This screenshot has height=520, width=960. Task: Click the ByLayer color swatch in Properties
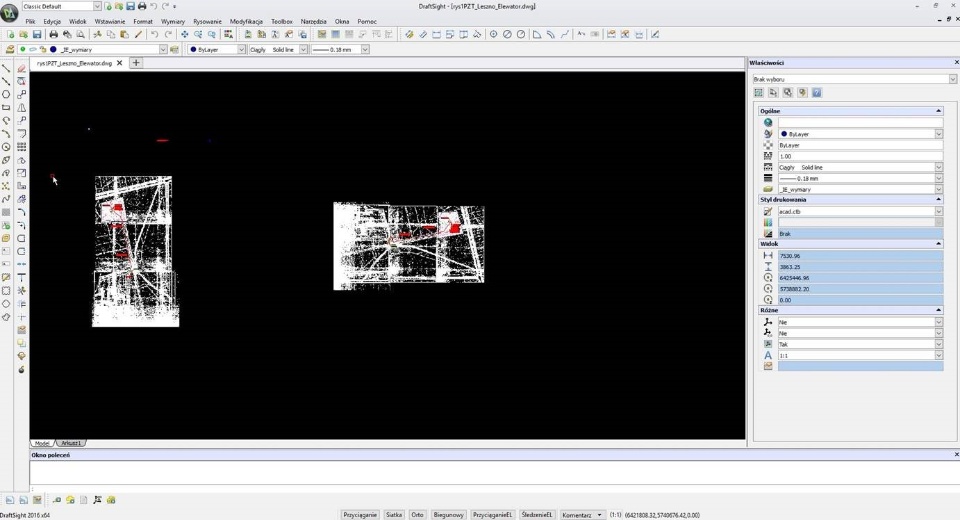[784, 134]
